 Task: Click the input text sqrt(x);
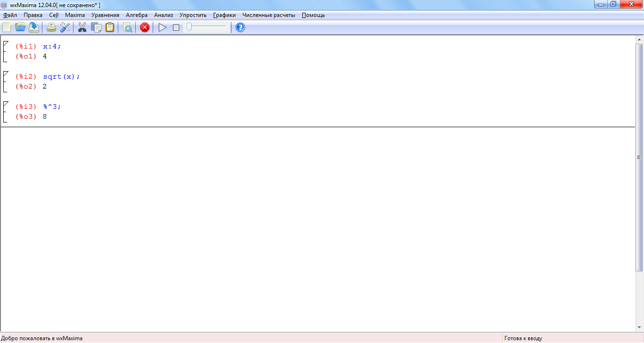61,76
